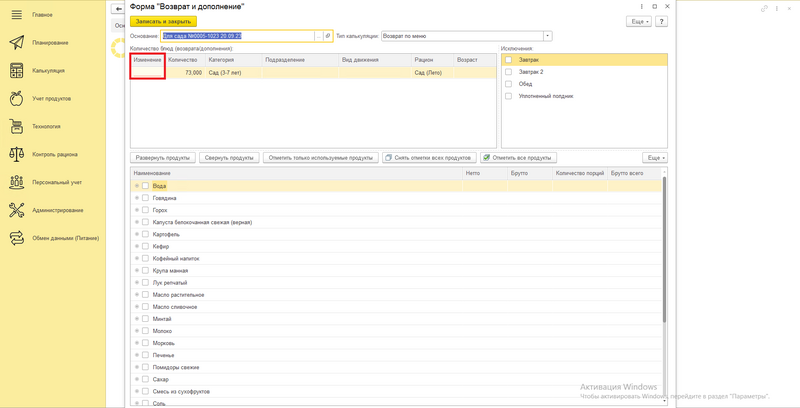The width and height of the screenshot is (800, 408).
Task: Open the Планирование section icon
Action: (16, 43)
